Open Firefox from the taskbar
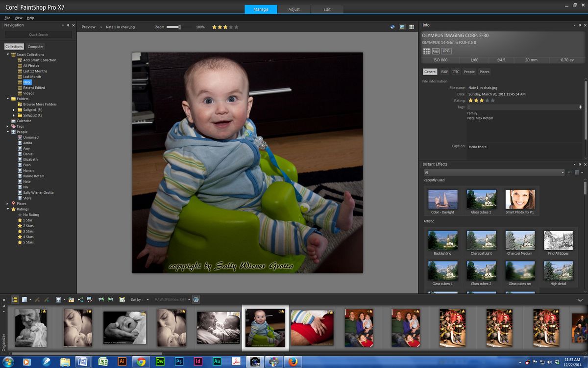588x368 pixels. coord(293,362)
